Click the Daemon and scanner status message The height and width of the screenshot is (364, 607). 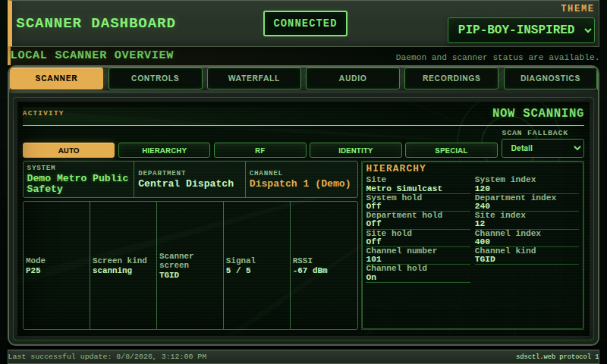497,57
